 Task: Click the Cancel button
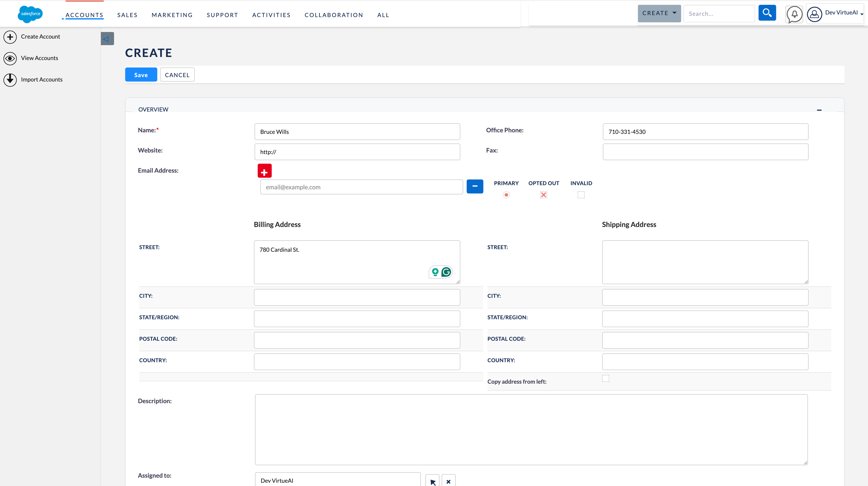point(177,75)
